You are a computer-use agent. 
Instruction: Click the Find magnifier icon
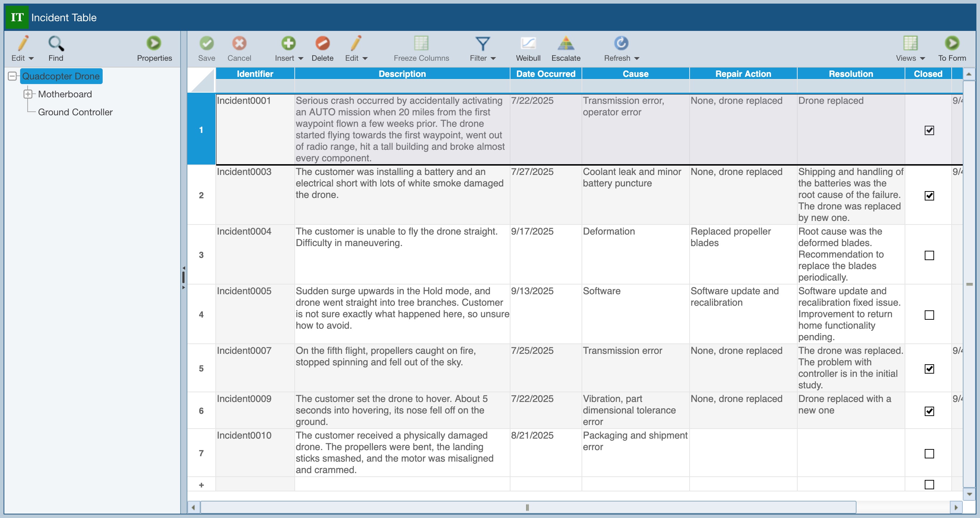pos(56,44)
